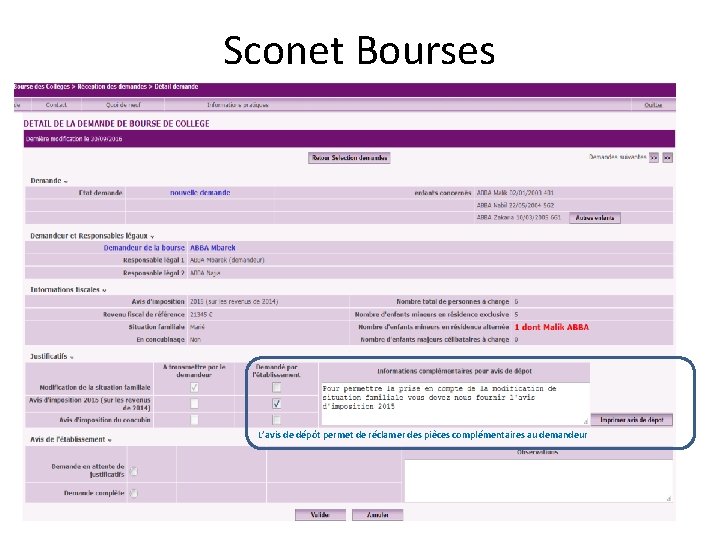This screenshot has width=720, height=540.
Task: Open the 'nouvelle demande' link
Action: 200,193
